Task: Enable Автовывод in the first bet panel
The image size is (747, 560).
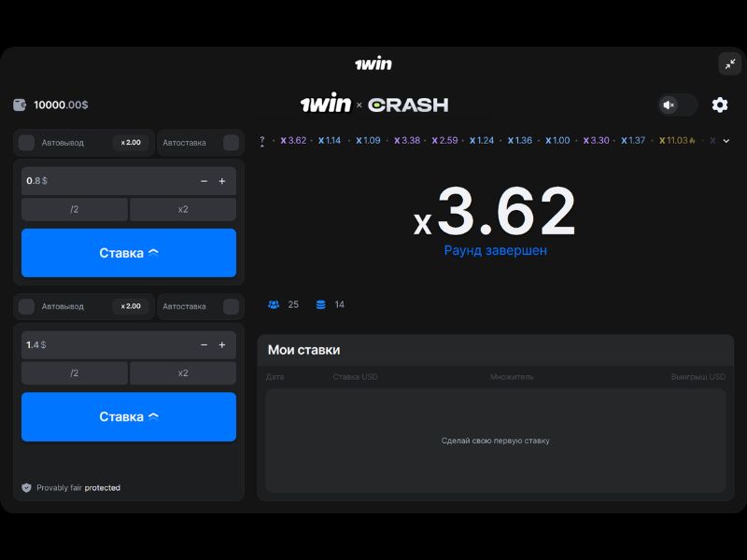Action: click(25, 143)
